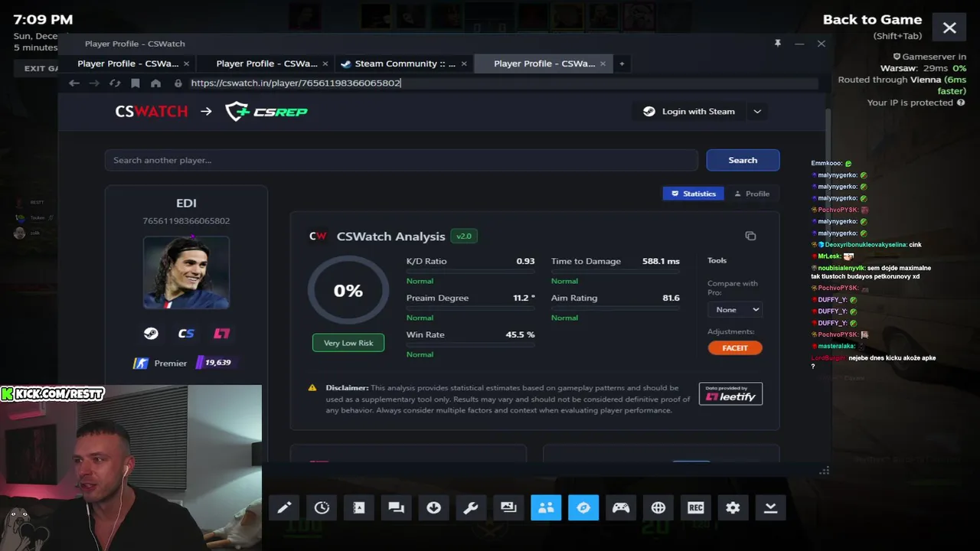Screen dimensions: 980x551
Task: Click the K/D Ratio progress bar
Action: pos(470,271)
